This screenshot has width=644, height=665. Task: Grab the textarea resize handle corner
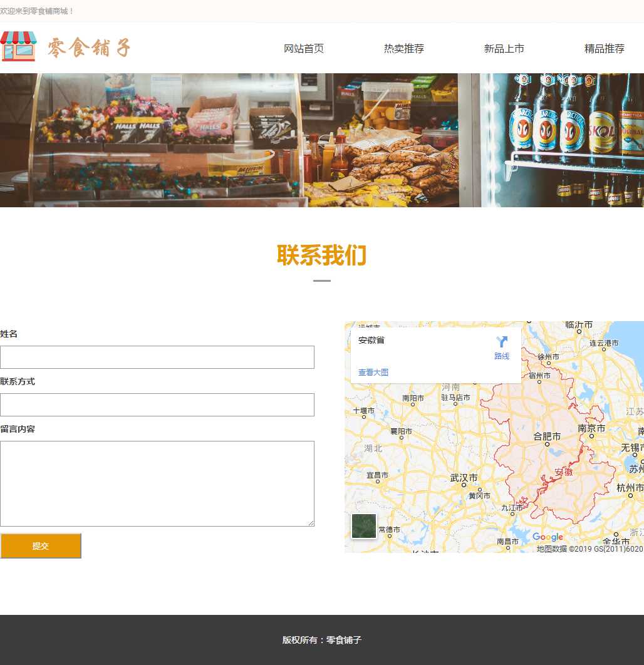tap(310, 523)
